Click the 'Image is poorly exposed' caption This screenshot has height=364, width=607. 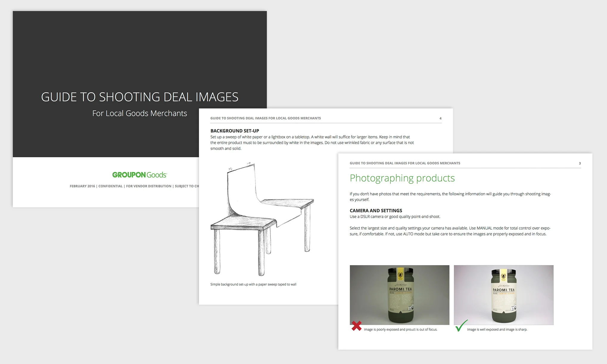(400, 329)
